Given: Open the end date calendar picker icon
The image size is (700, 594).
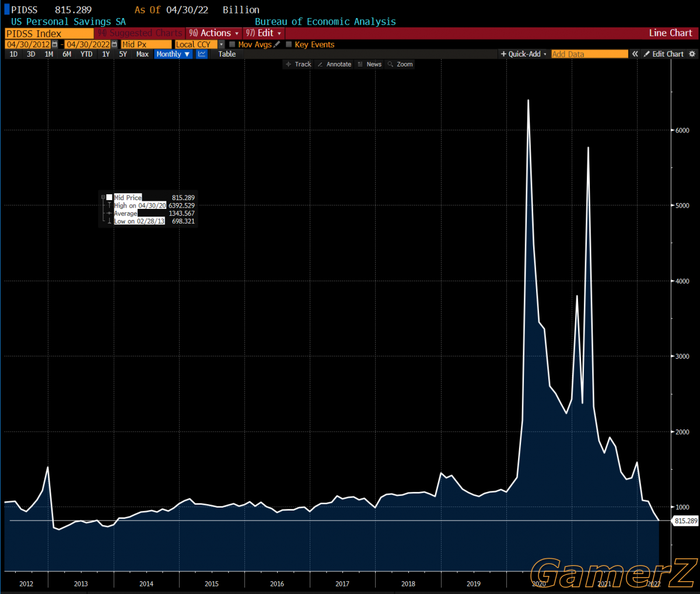Looking at the screenshot, I should pos(114,44).
